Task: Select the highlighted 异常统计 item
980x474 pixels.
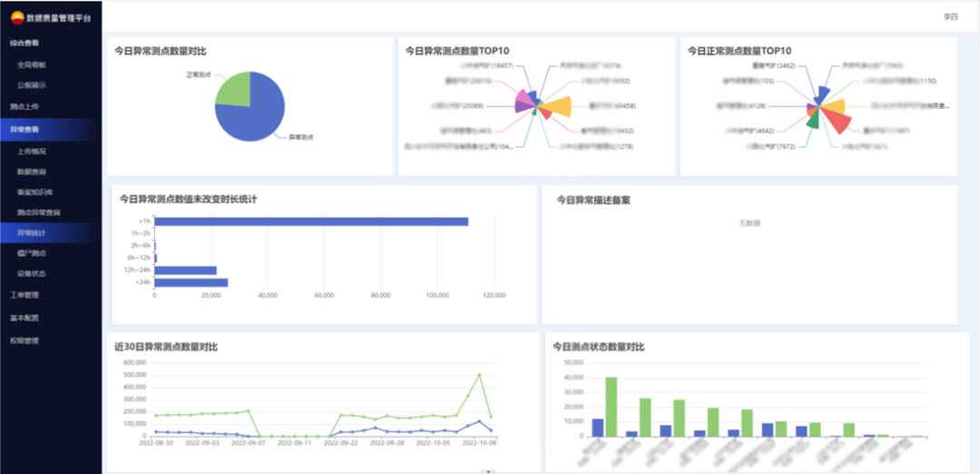Action: [32, 233]
